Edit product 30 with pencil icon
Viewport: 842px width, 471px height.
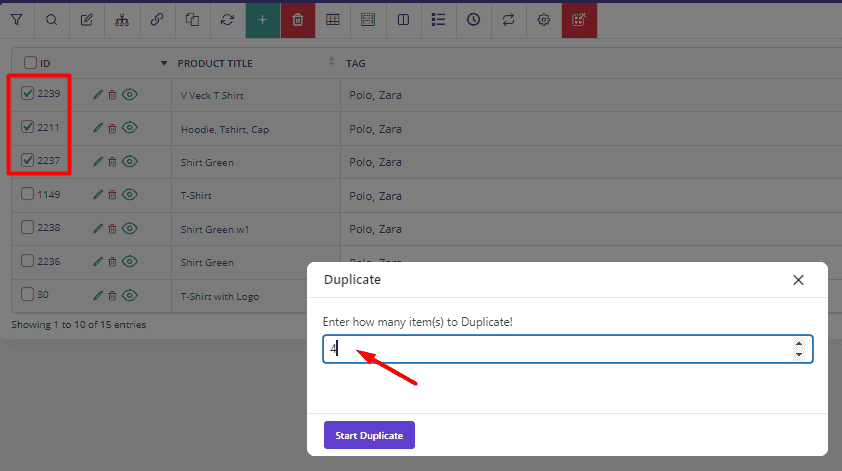(98, 295)
